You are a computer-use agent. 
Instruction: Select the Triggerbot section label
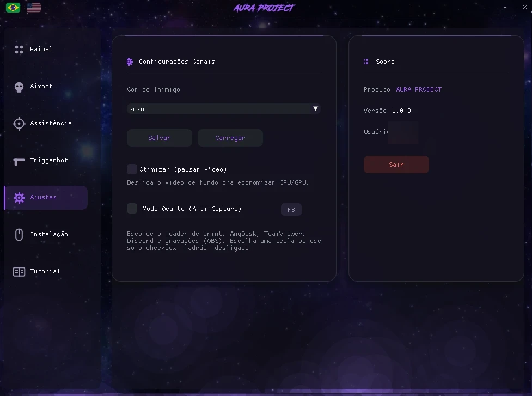coord(49,160)
